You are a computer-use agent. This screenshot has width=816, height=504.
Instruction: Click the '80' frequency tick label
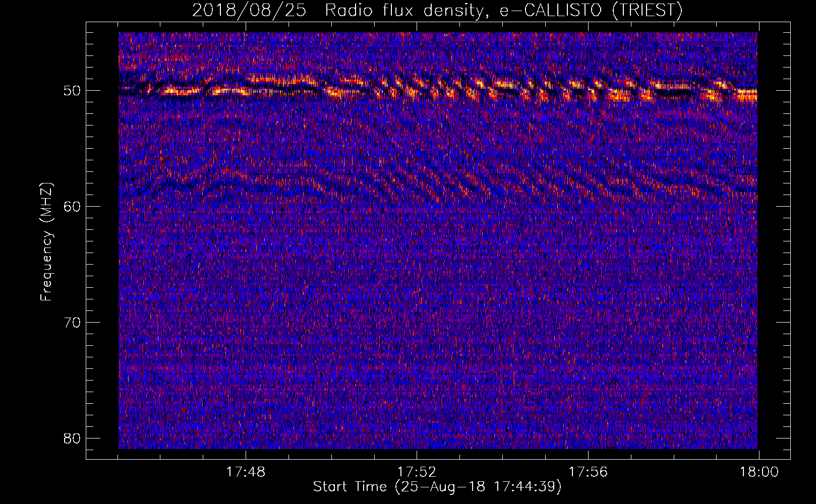tap(72, 438)
